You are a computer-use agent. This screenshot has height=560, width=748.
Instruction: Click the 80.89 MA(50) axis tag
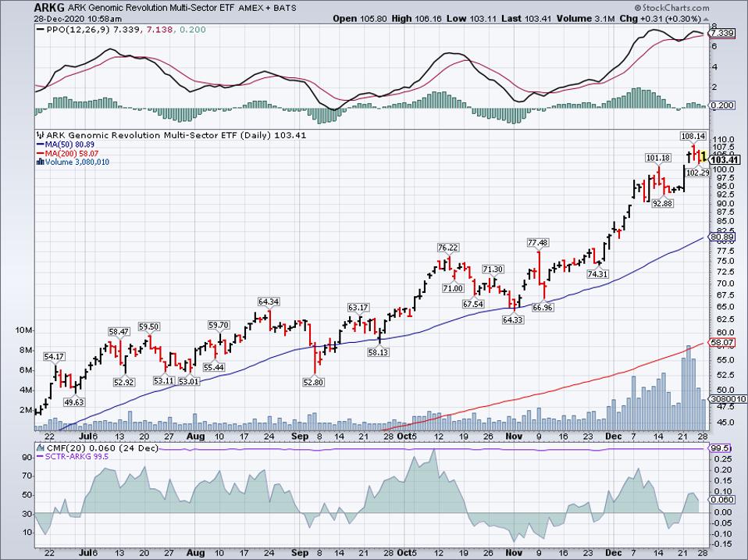pyautogui.click(x=721, y=237)
